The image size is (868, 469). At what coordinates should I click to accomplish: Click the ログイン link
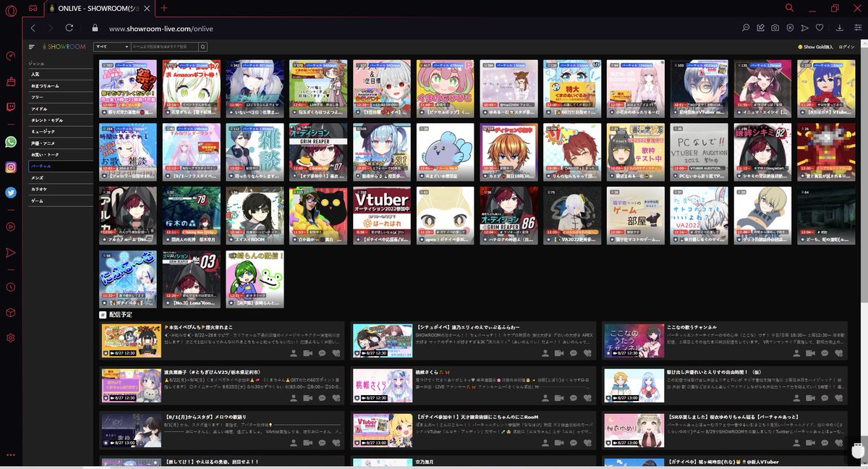pyautogui.click(x=847, y=46)
